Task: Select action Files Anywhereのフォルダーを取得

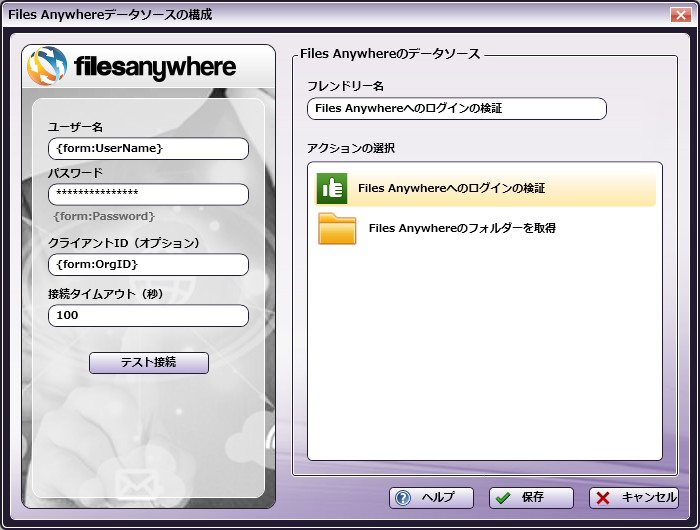Action: [x=485, y=229]
